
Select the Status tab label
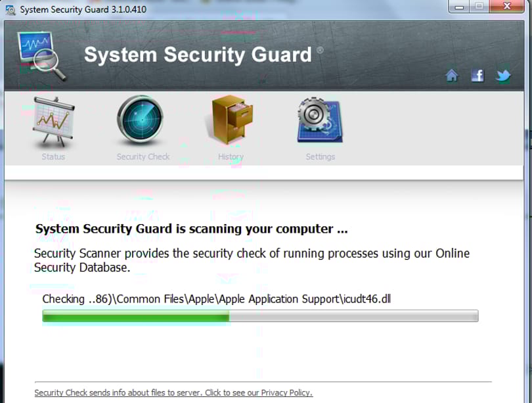(53, 157)
